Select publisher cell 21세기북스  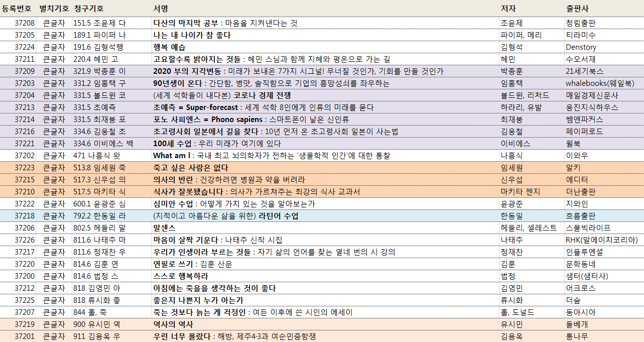(x=584, y=71)
